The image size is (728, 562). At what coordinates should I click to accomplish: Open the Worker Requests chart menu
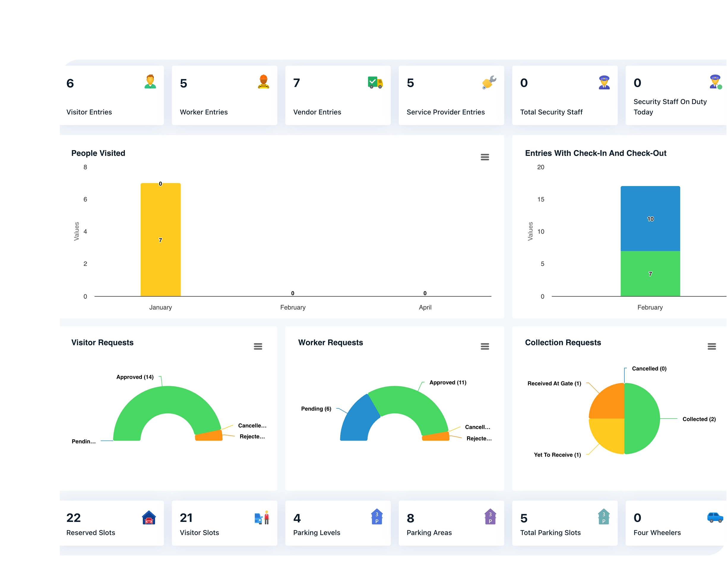coord(485,347)
